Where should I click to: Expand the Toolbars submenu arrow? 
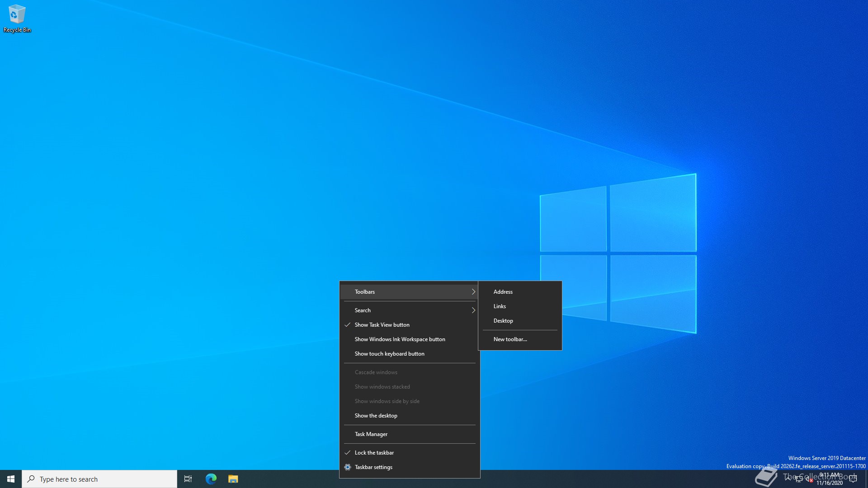click(473, 292)
